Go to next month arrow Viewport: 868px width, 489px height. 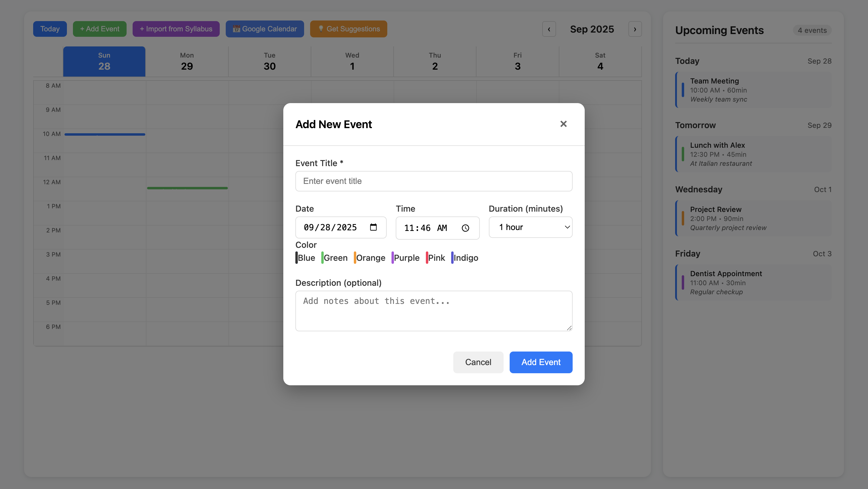[635, 29]
